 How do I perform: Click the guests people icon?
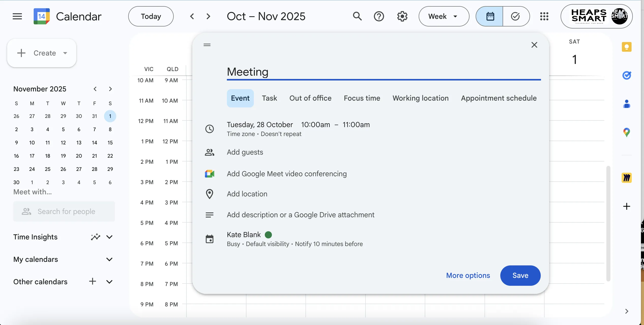point(210,152)
